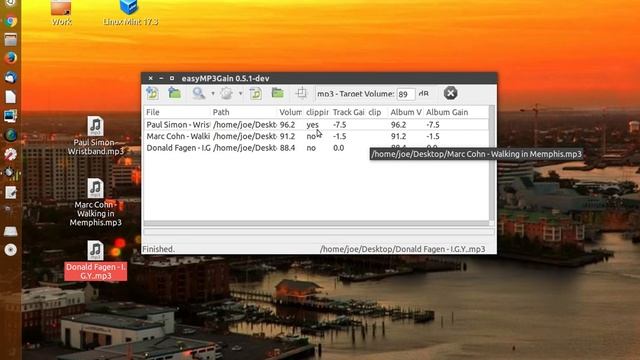The image size is (640, 360).
Task: Open Google Chrome from the dock
Action: pos(11,21)
